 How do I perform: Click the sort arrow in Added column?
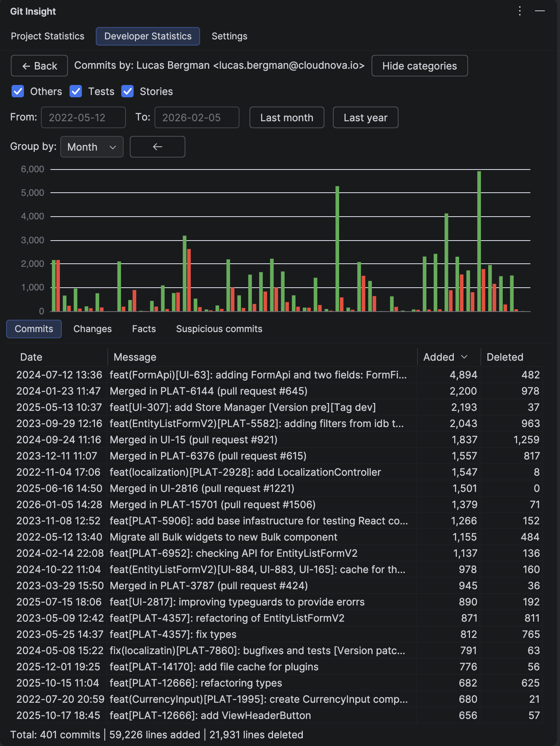click(464, 357)
